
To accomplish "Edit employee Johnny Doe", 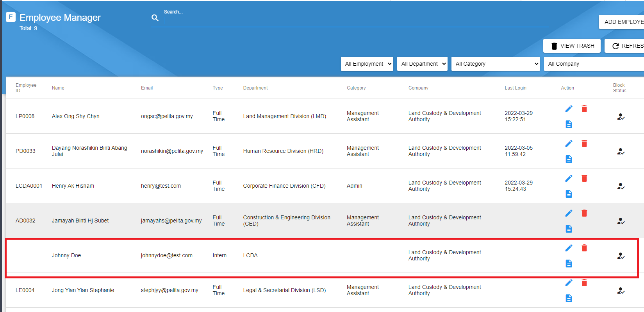I will click(x=569, y=248).
